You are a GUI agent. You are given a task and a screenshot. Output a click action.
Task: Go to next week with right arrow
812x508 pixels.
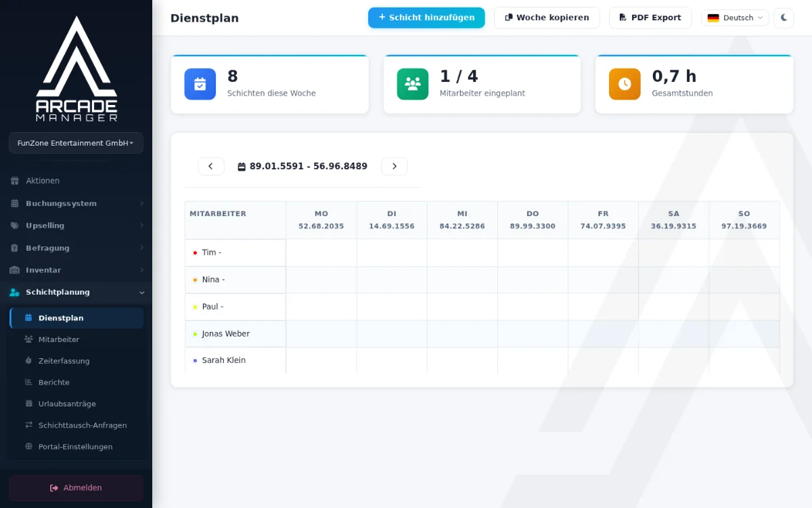(x=394, y=167)
